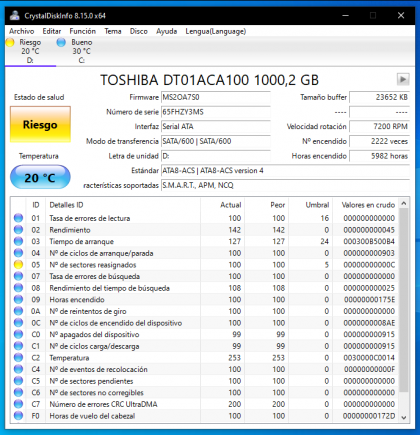Select the yellow Riesgo disk D: indicator
Screen dimensions: 420x435
click(10, 42)
